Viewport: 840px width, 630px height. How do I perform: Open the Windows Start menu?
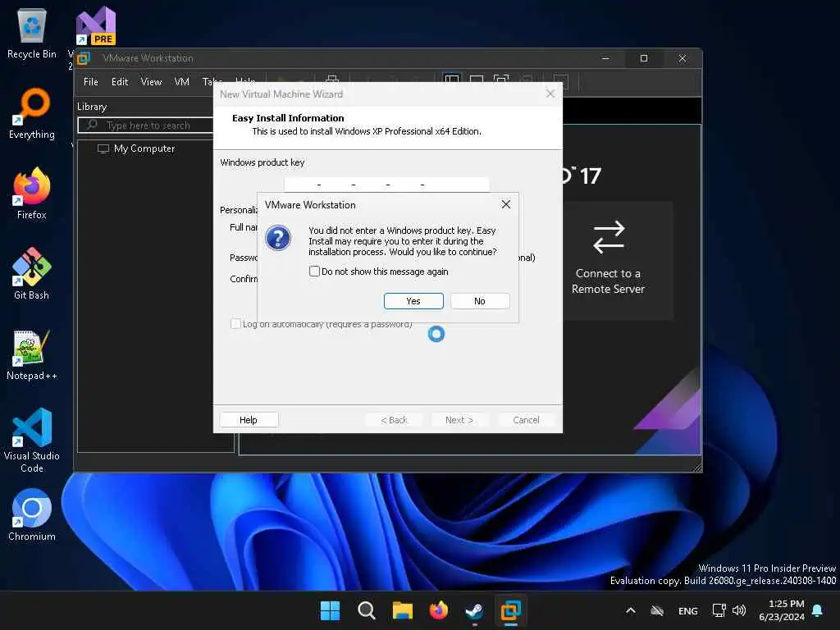[x=330, y=610]
